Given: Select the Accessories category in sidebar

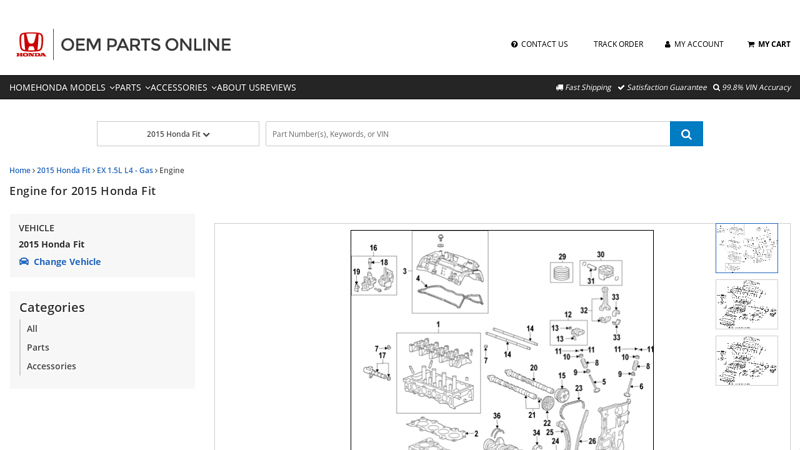Looking at the screenshot, I should point(51,366).
